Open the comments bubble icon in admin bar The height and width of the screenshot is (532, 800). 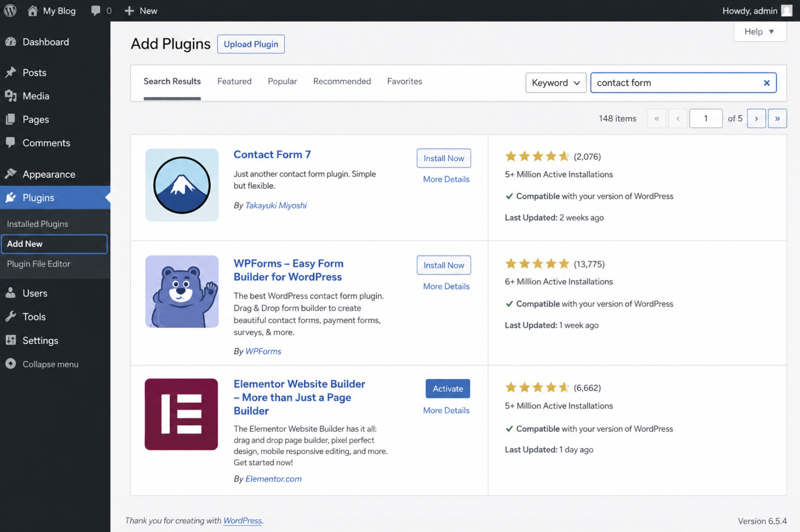96,11
